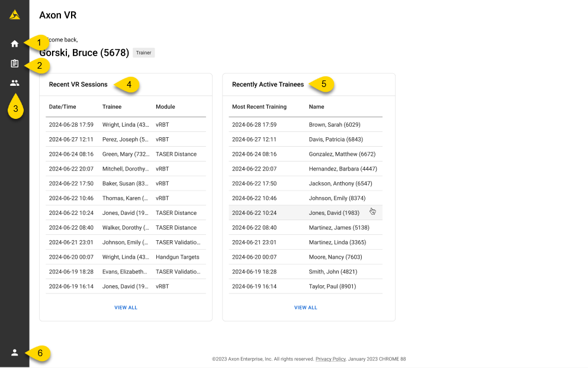Select trainee Hernandez, Barbara (4447)

pyautogui.click(x=306, y=169)
